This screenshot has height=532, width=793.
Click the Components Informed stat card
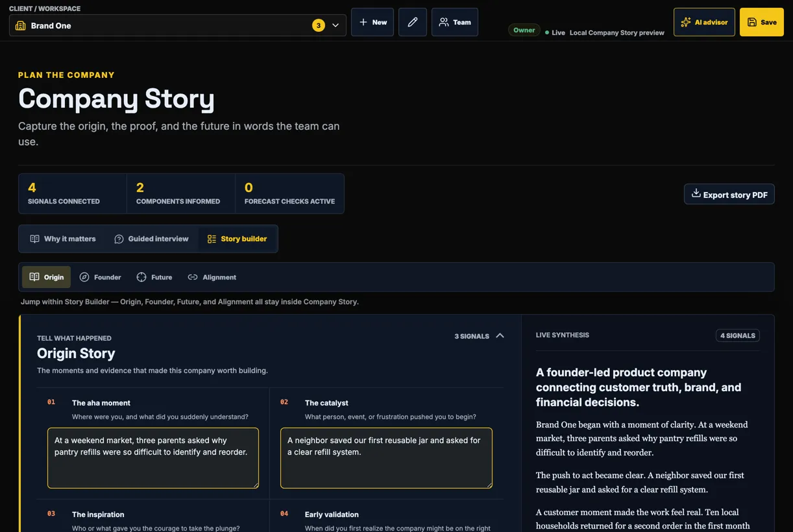pyautogui.click(x=181, y=193)
